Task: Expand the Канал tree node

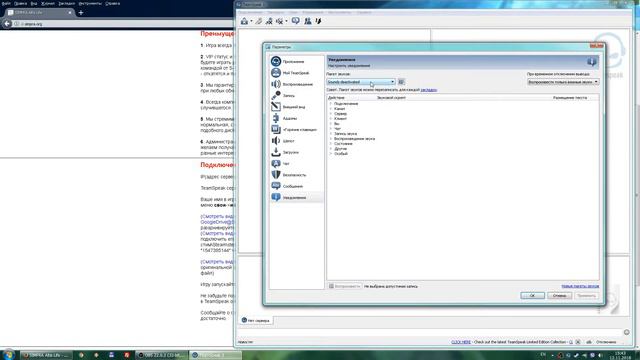Action: click(x=331, y=109)
